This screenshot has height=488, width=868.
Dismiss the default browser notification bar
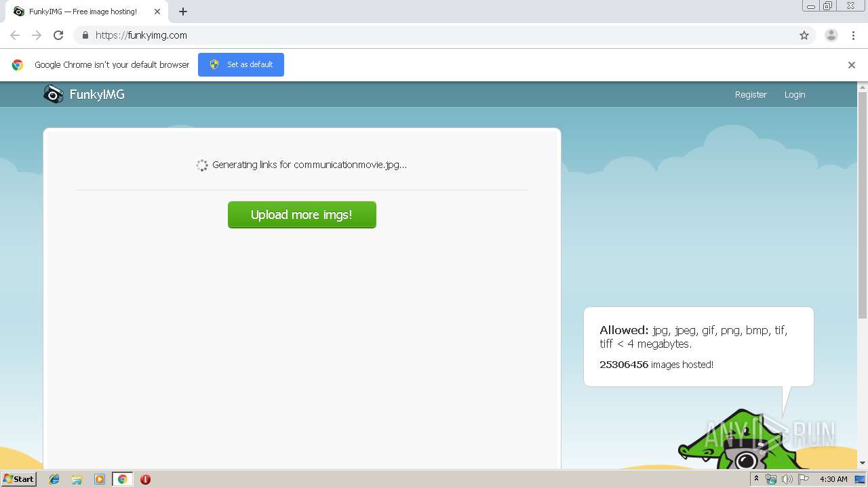tap(851, 65)
